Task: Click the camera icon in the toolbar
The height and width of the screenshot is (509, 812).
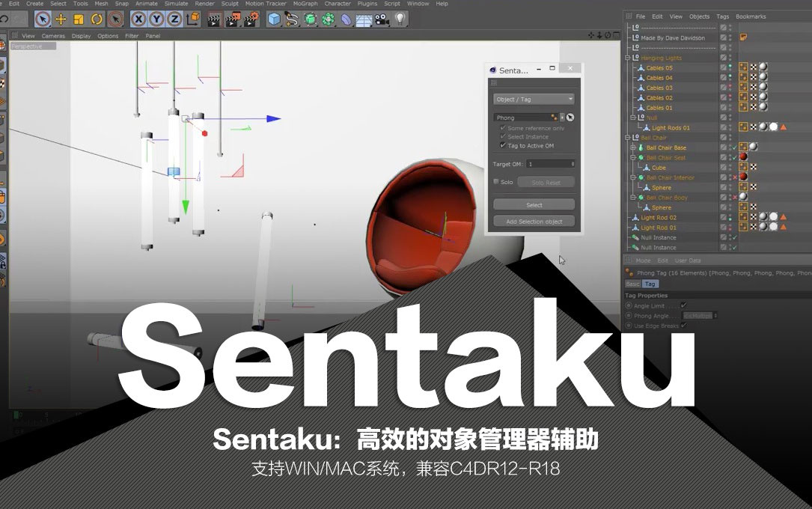Action: pos(382,20)
